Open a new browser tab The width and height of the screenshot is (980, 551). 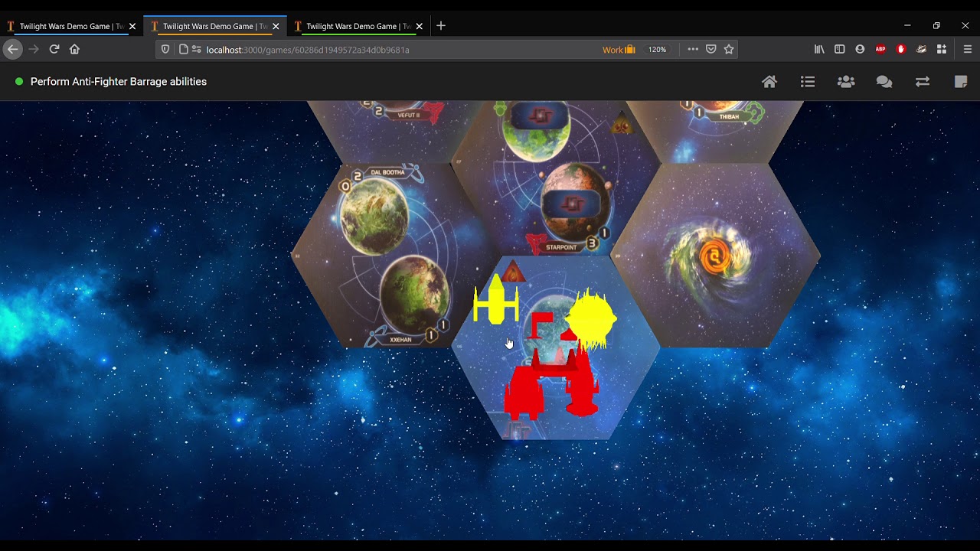point(440,26)
